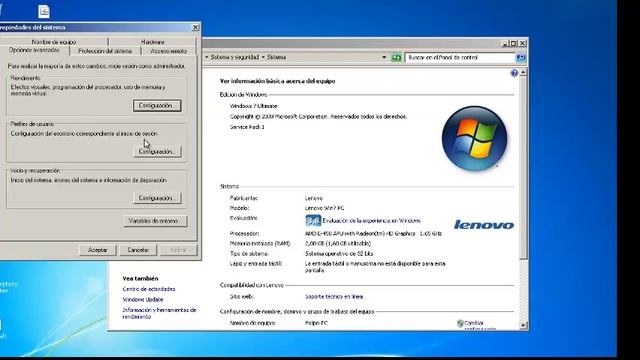
Task: Click processor value 'AMD E-450 APU' text
Action: (373, 233)
